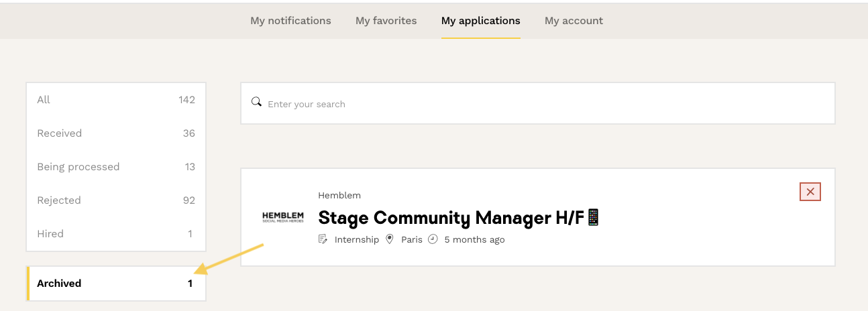
Task: Click the phone emoji in job title
Action: pyautogui.click(x=593, y=217)
